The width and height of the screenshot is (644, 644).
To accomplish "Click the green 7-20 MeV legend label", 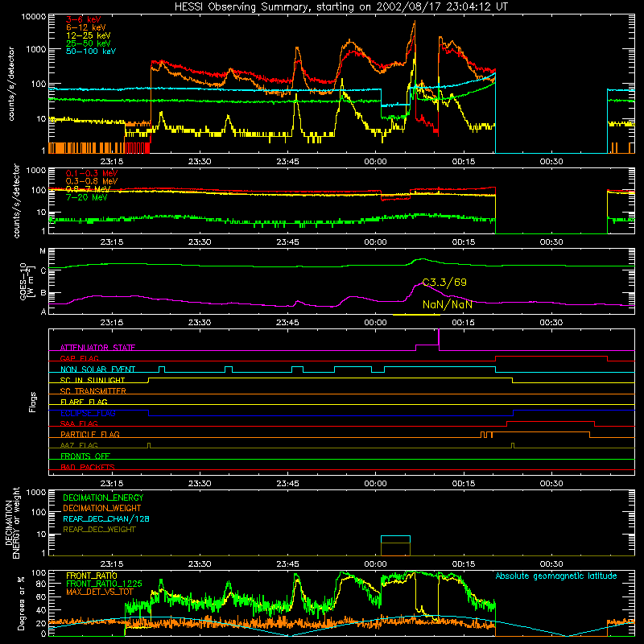I will (x=87, y=197).
